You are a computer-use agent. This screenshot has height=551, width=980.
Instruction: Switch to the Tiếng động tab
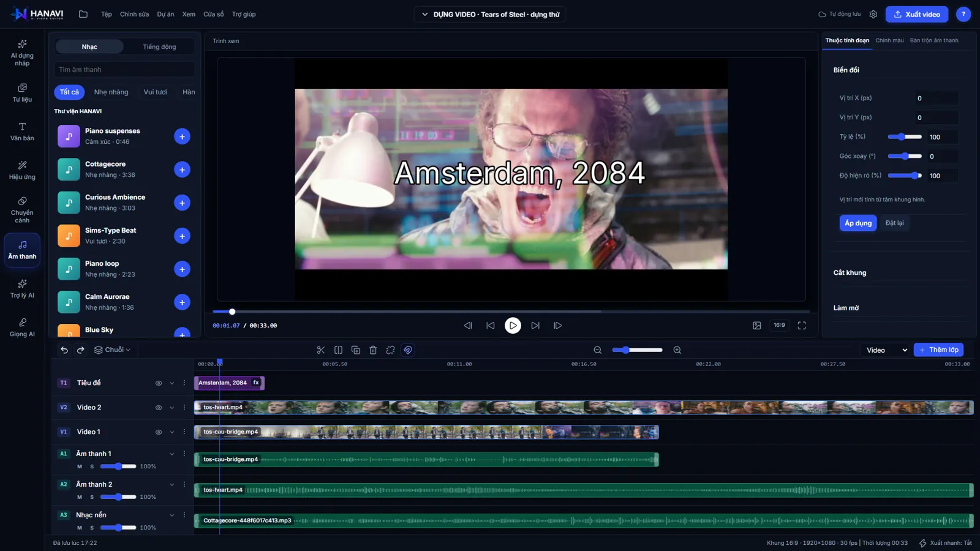click(159, 47)
